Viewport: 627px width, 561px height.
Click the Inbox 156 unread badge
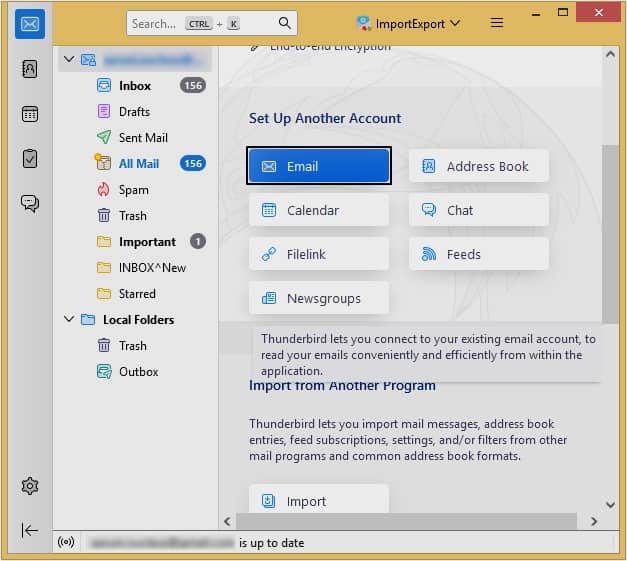click(x=193, y=85)
